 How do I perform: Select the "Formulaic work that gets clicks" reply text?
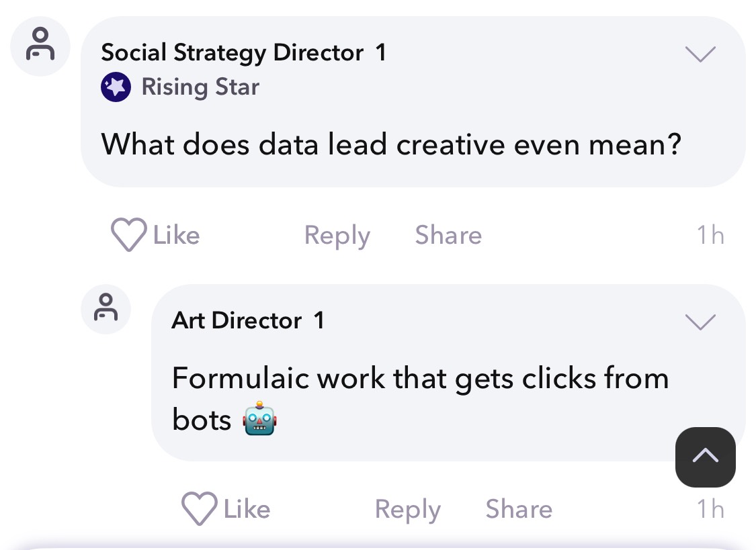pyautogui.click(x=420, y=379)
